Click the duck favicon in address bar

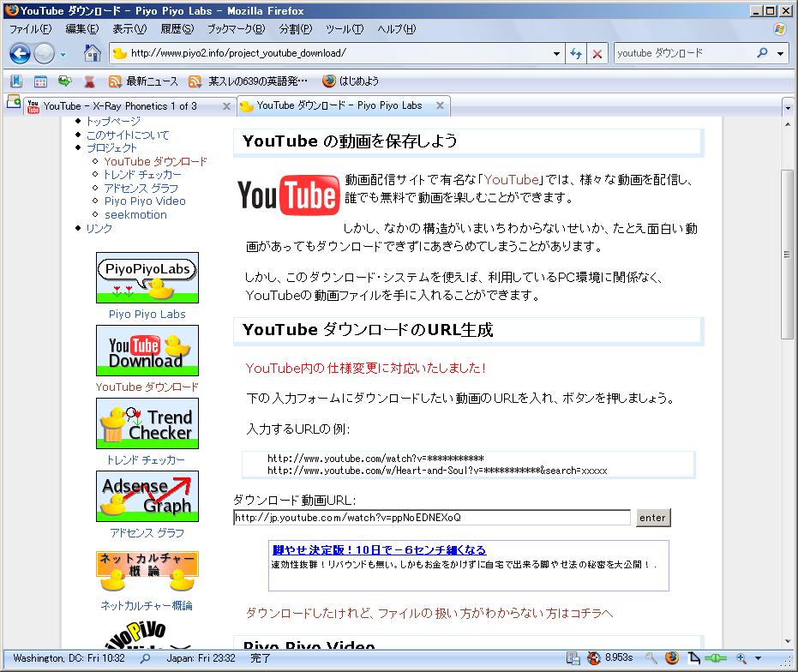click(120, 53)
